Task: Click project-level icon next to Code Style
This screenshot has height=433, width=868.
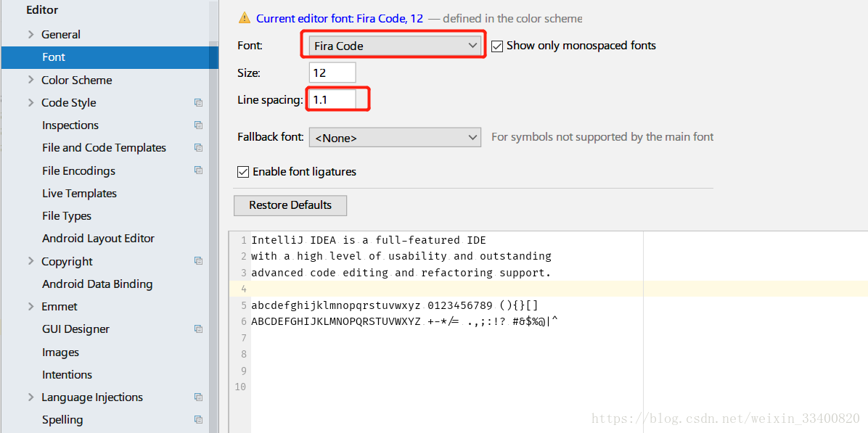Action: pyautogui.click(x=198, y=103)
